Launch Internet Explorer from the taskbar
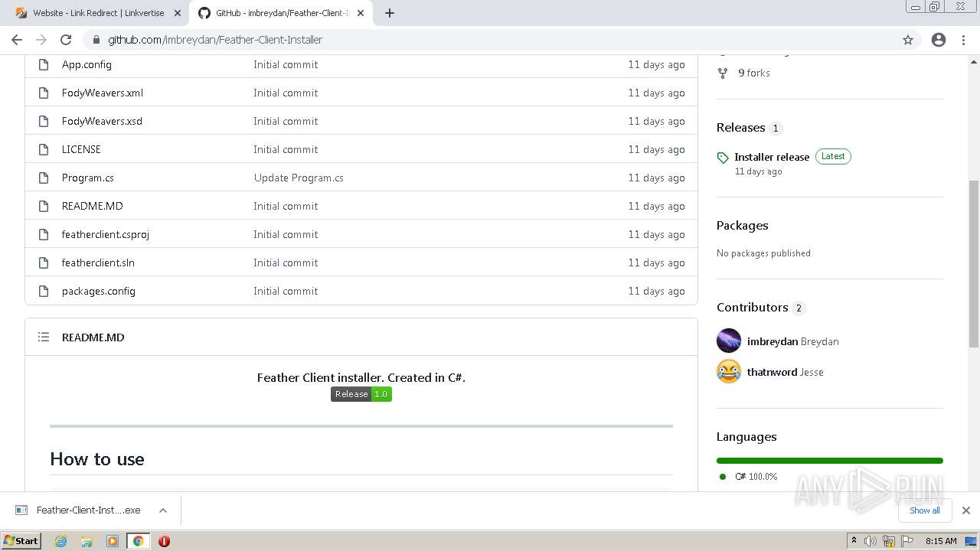 (x=60, y=541)
